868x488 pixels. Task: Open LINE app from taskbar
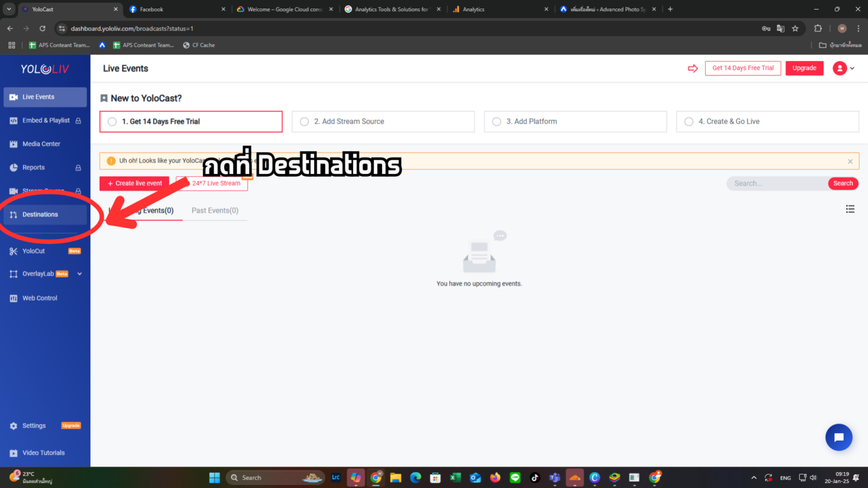515,478
